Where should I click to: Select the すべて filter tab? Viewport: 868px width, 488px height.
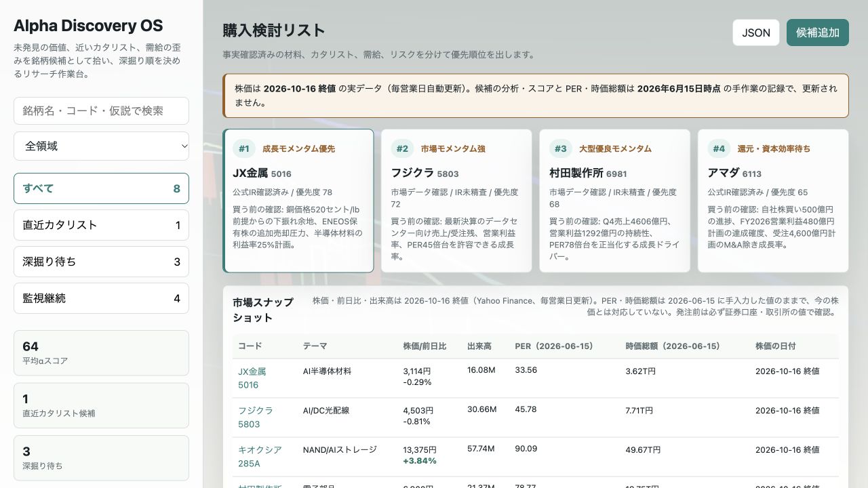click(x=101, y=188)
